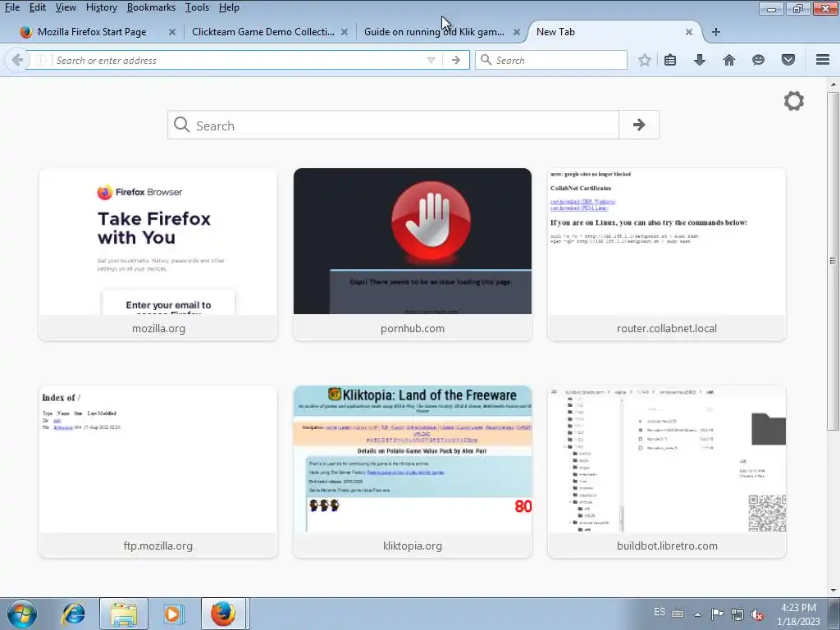Click the Go arrow in address bar
The height and width of the screenshot is (630, 840).
click(456, 60)
